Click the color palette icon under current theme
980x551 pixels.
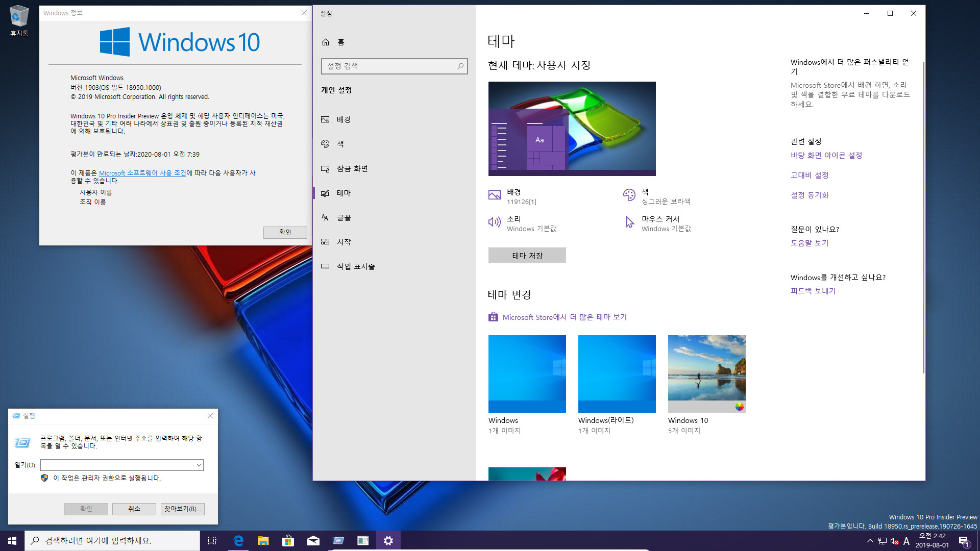pos(629,194)
